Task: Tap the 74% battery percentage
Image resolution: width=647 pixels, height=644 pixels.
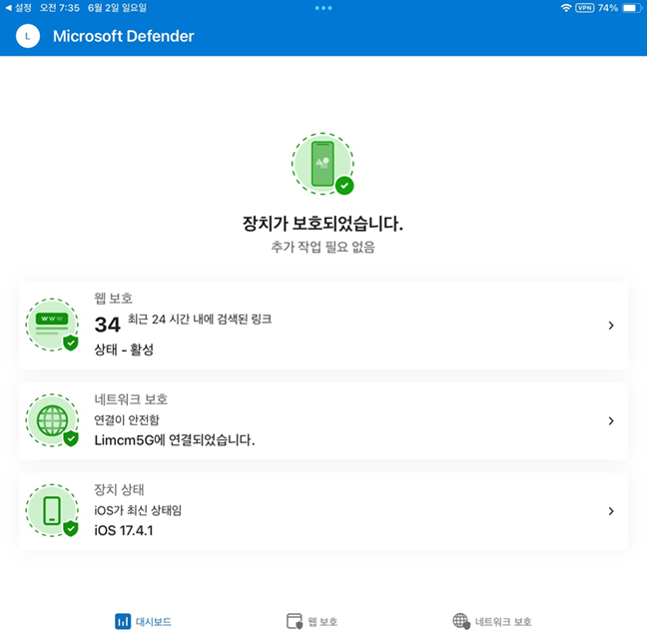Action: [x=607, y=8]
